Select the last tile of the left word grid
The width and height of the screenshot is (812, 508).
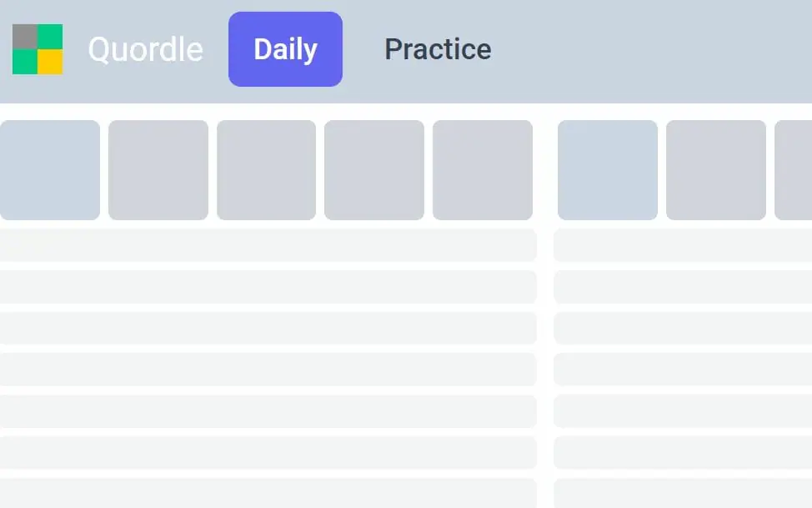482,169
